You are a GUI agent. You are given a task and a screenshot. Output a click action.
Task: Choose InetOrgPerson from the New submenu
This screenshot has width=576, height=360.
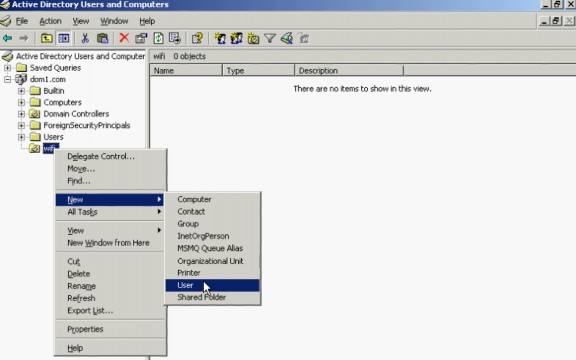tap(212, 236)
